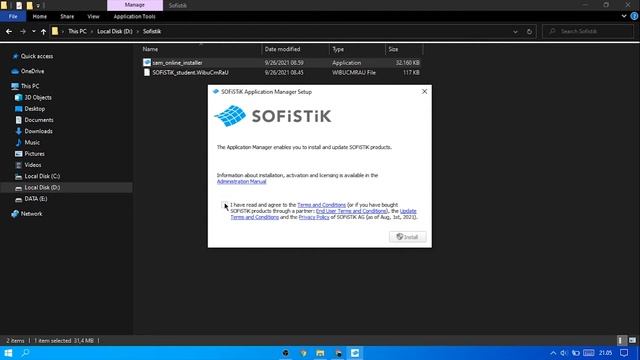640x360 pixels.
Task: Sort files by Date modified column
Action: click(x=282, y=49)
